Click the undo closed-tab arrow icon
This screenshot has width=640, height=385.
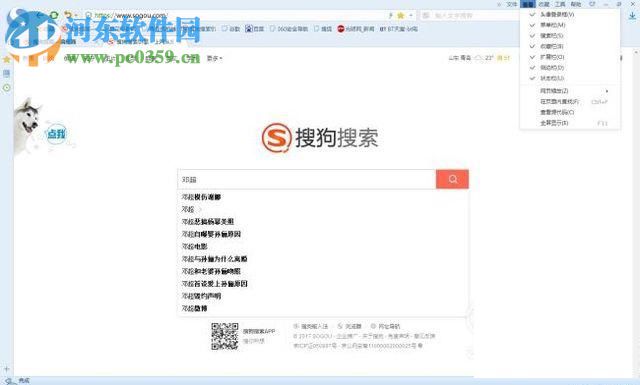[x=68, y=16]
